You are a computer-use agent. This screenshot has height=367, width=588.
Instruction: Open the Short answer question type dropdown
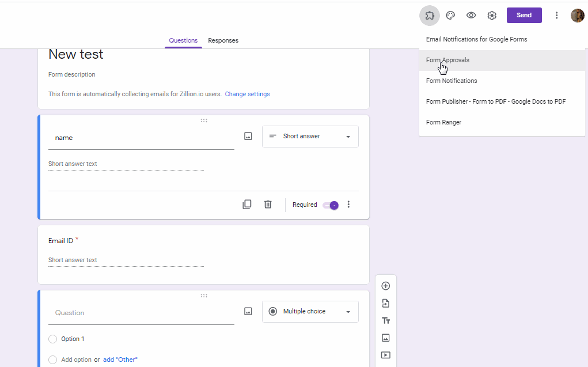coord(310,136)
